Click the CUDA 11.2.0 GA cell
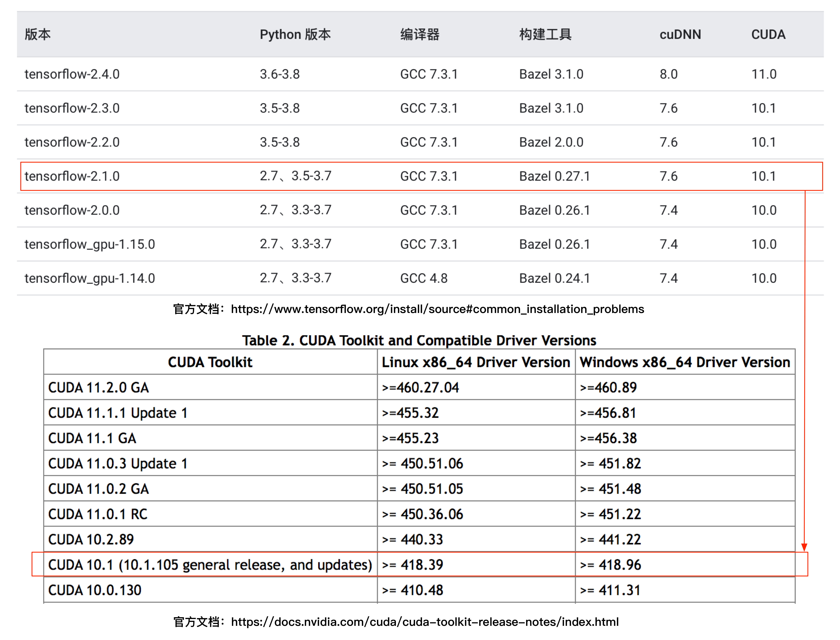 (98, 387)
